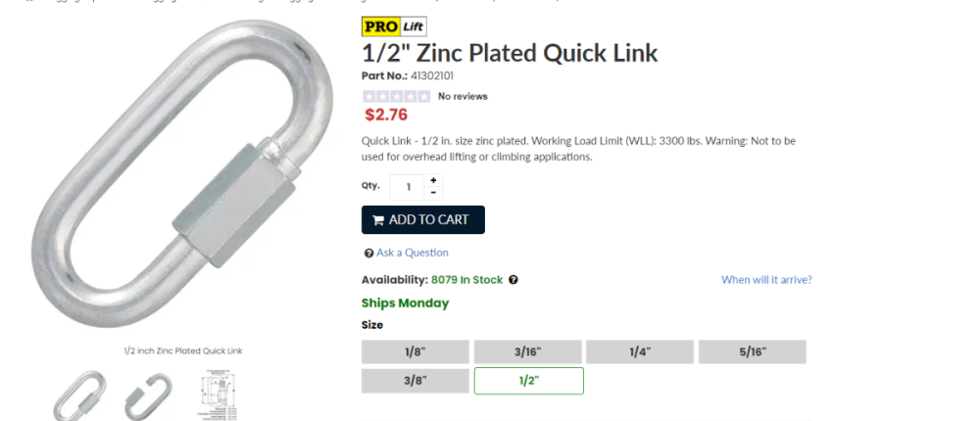Select the highlighted 1/2" size option
980x421 pixels.
tap(528, 381)
